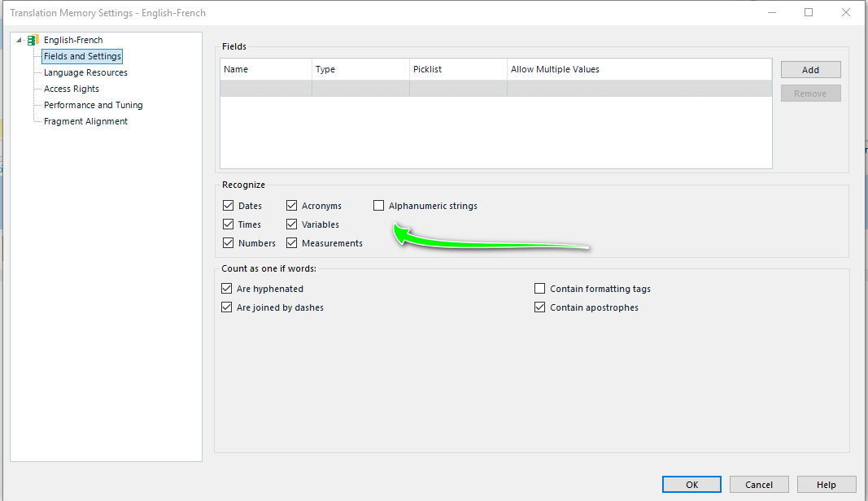The image size is (868, 501).
Task: Click the Type column header
Action: [x=360, y=69]
